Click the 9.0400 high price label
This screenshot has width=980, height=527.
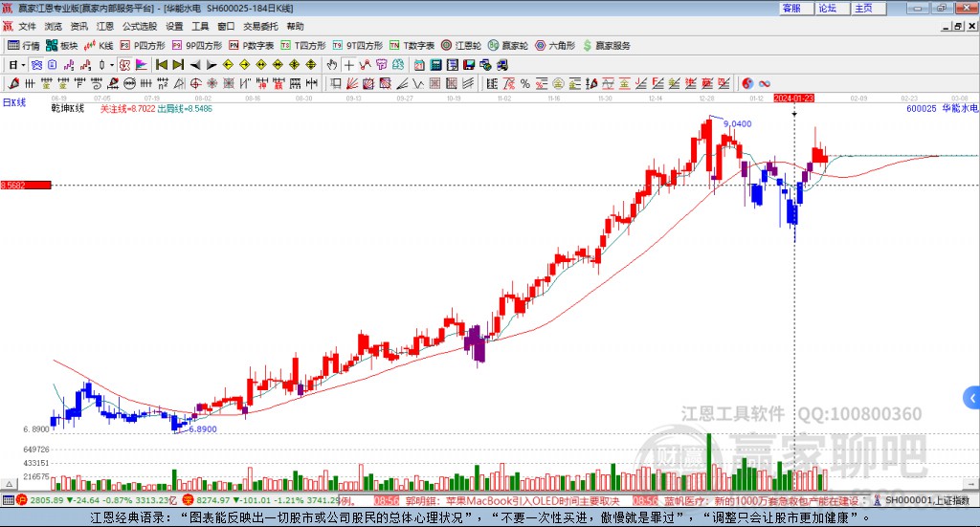tap(738, 123)
